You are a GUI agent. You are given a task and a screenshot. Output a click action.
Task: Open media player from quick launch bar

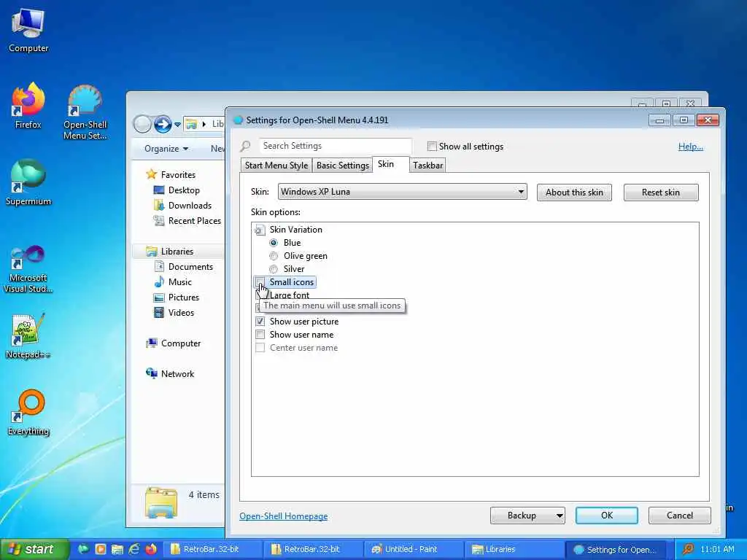(x=101, y=549)
